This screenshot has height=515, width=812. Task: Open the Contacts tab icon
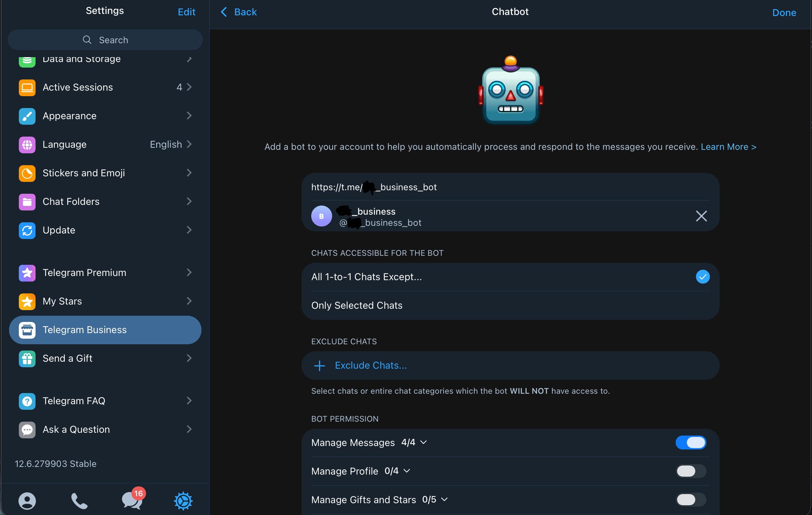click(27, 501)
